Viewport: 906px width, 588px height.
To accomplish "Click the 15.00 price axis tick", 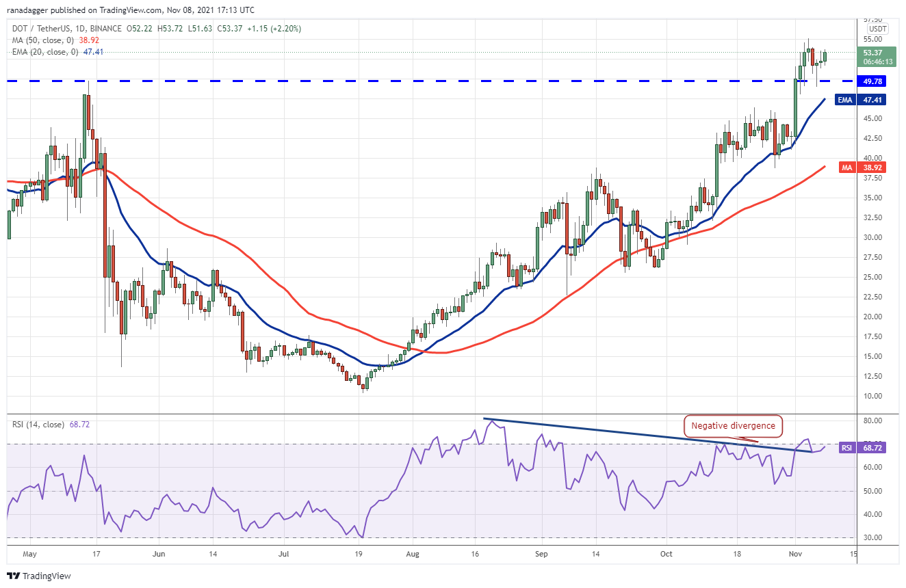I will tap(872, 356).
